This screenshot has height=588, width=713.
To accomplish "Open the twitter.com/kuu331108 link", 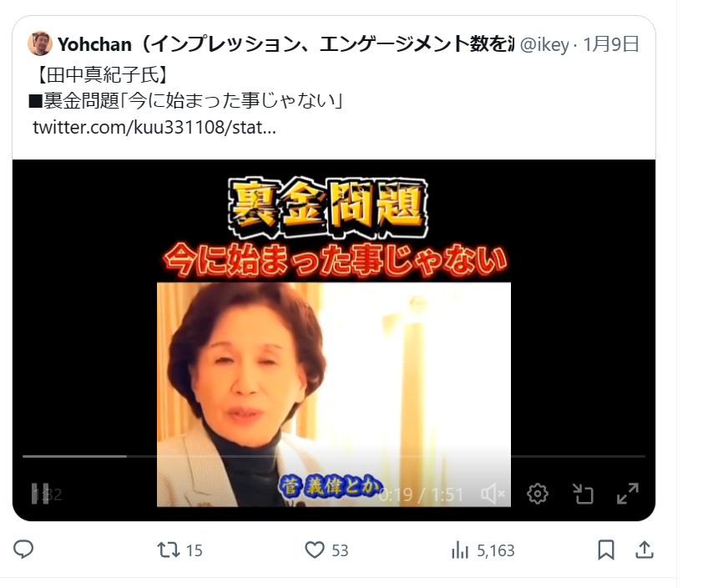I will [x=154, y=127].
